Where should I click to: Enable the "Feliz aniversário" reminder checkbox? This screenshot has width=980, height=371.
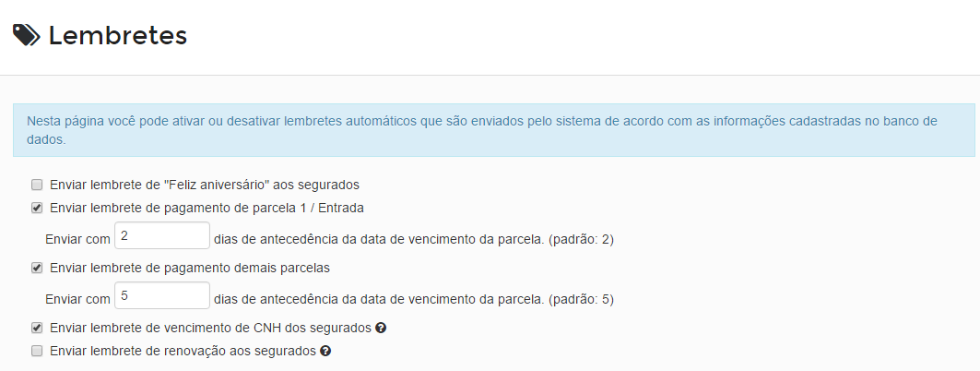(37, 185)
